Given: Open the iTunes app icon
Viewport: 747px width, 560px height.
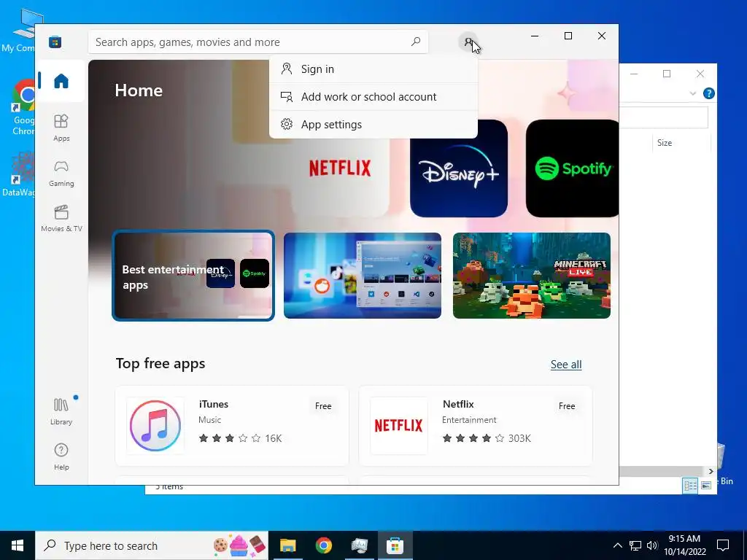Looking at the screenshot, I should 155,425.
